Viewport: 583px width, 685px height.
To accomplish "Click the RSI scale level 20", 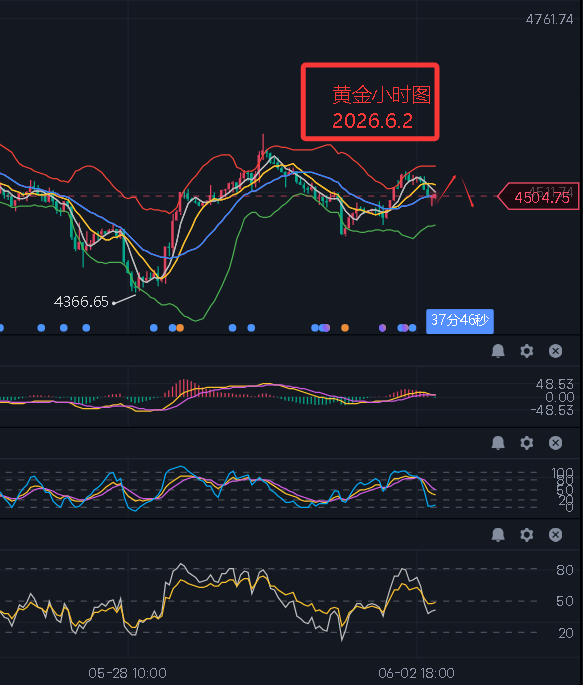I will coord(565,633).
